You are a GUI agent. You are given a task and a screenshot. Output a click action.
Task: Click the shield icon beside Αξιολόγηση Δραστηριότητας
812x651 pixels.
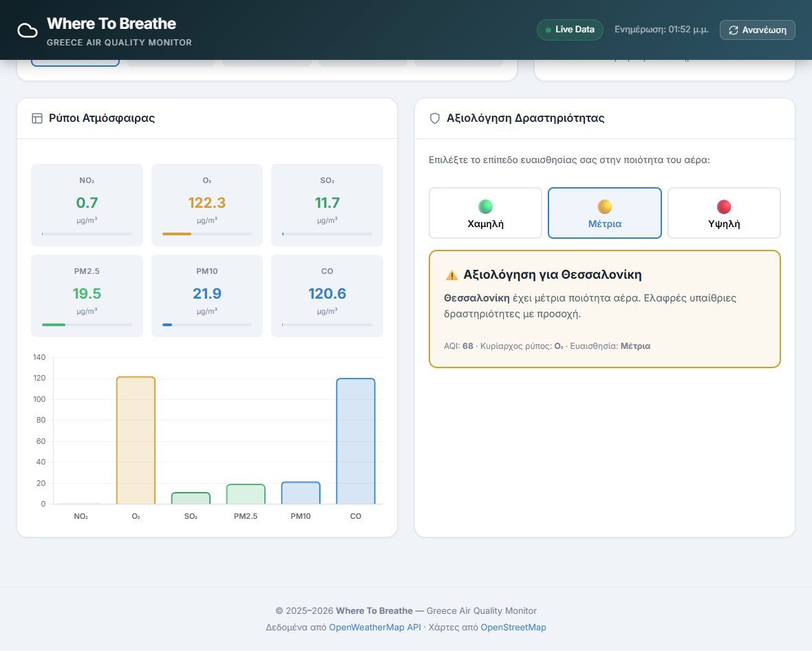click(435, 118)
